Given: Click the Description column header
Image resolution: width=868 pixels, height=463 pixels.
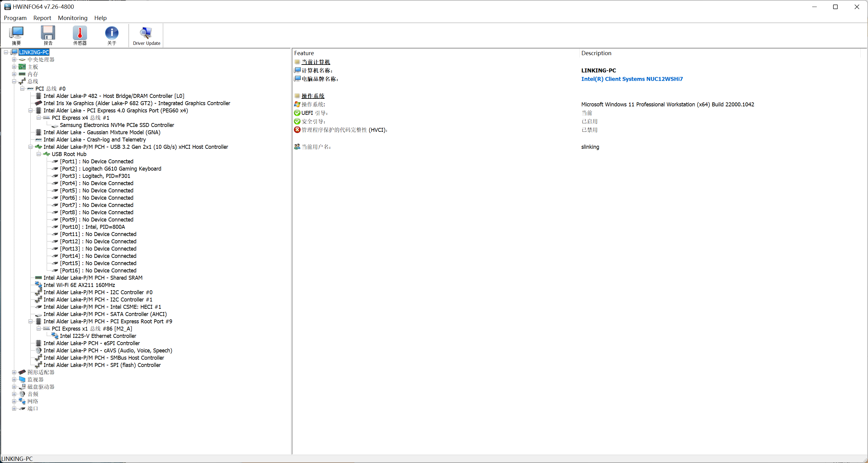Looking at the screenshot, I should 596,53.
